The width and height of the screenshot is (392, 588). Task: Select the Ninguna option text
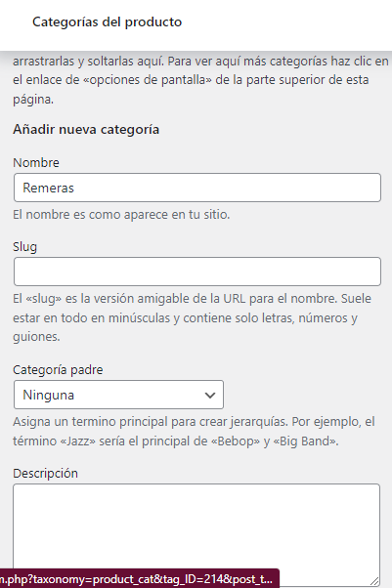(x=49, y=395)
